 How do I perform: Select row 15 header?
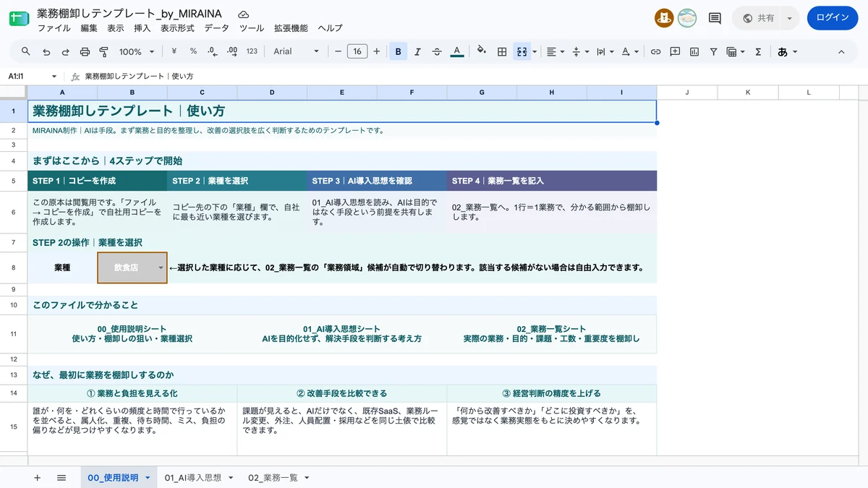pos(14,427)
